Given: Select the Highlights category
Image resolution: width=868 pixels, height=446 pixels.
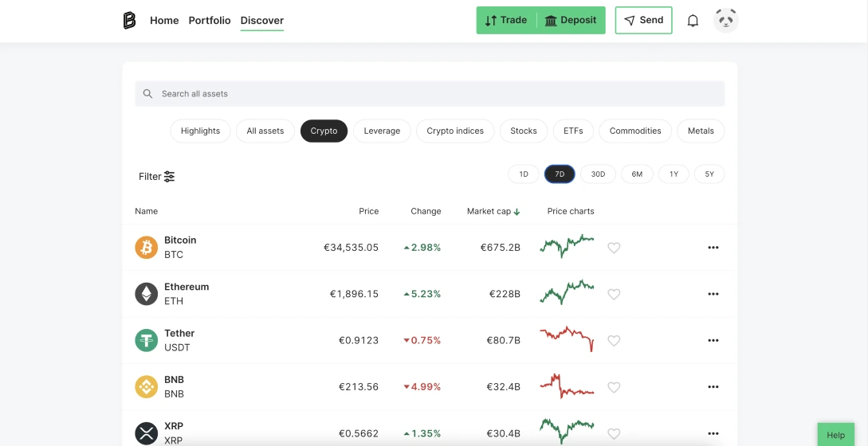Looking at the screenshot, I should click(x=200, y=131).
